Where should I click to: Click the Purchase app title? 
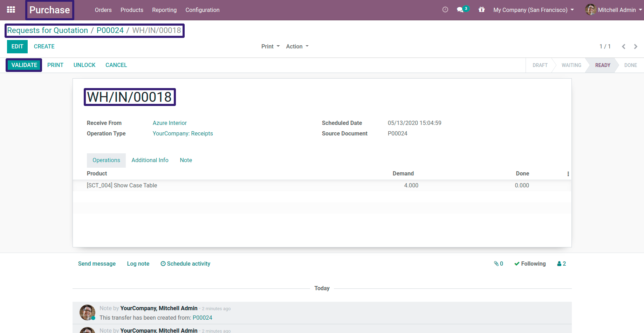coord(49,10)
